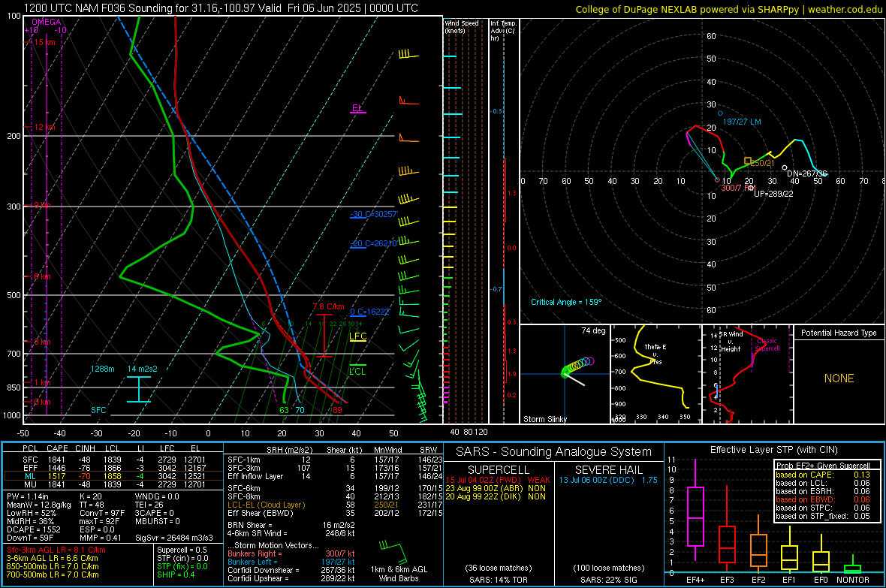The height and width of the screenshot is (588, 886).
Task: Click the Theta-E v. Pres panel title
Action: point(655,354)
